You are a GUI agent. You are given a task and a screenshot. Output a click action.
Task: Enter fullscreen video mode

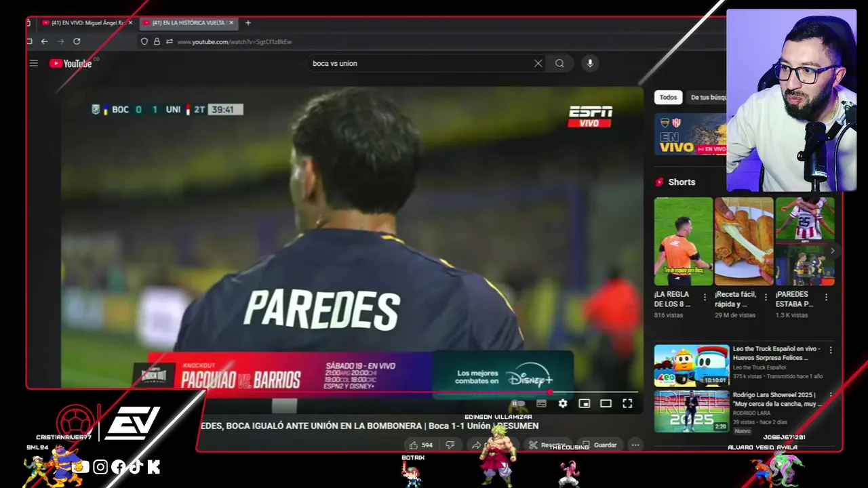tap(627, 403)
